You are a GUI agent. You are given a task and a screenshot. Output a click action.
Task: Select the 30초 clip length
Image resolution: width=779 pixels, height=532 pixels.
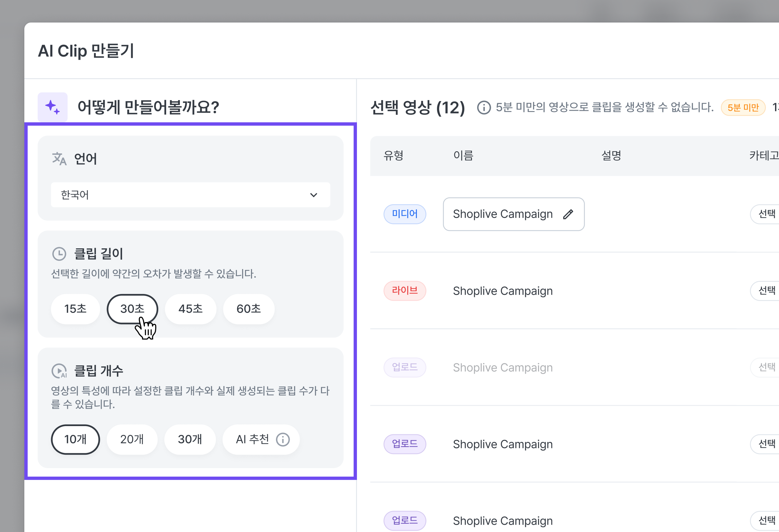[132, 309]
